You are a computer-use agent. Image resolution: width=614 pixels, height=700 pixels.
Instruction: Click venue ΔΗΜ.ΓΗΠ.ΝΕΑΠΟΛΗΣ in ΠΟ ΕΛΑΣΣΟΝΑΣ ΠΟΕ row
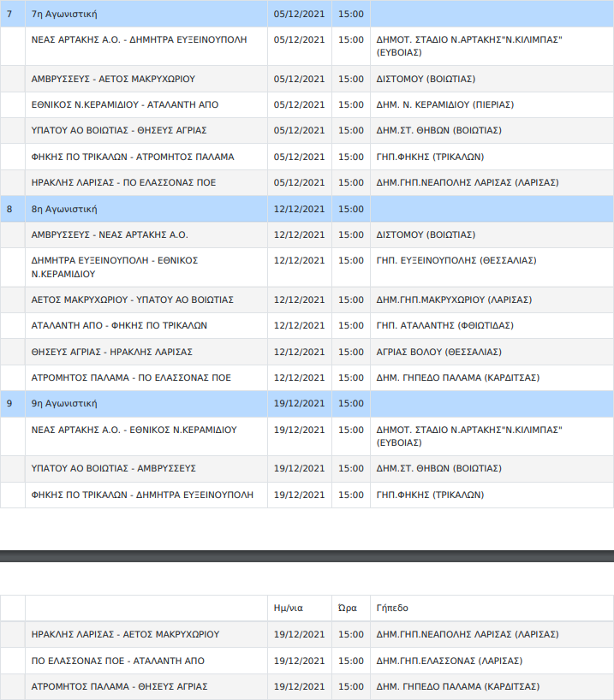tap(468, 182)
